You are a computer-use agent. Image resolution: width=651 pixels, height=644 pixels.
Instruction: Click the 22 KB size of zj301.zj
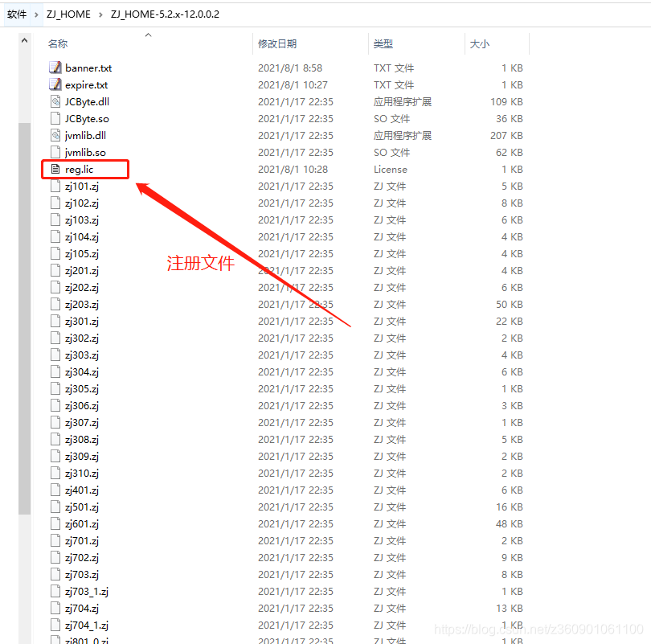509,321
